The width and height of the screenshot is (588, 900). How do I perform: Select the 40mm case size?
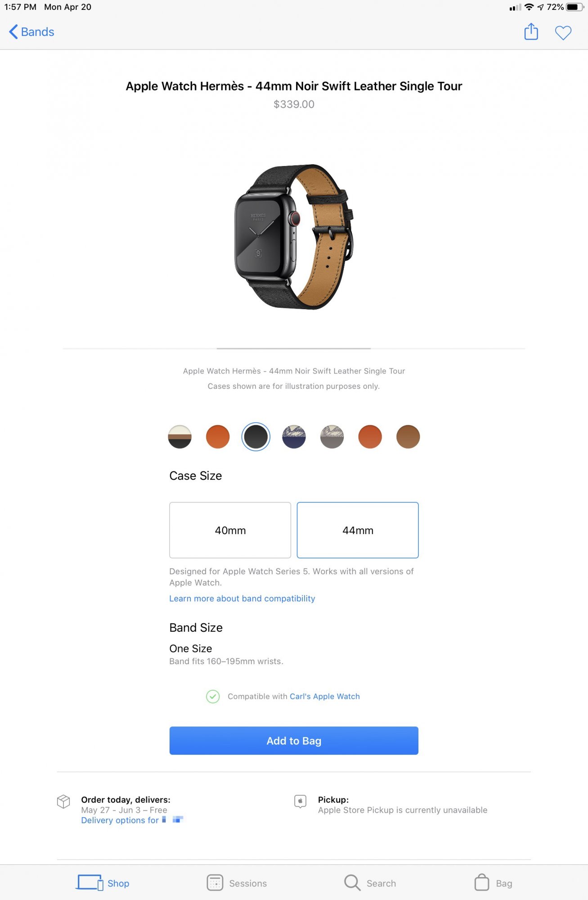230,530
